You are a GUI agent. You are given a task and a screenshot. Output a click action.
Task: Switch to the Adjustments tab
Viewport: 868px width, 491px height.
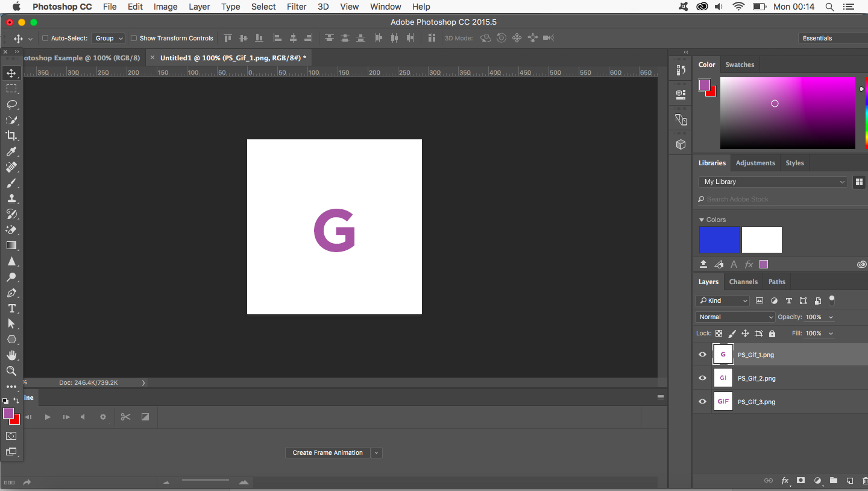pos(755,163)
